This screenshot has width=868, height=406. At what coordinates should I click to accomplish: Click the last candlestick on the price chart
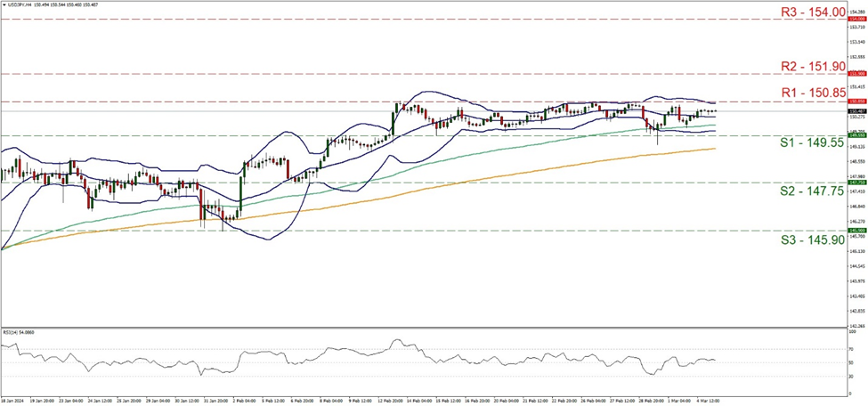tap(714, 111)
